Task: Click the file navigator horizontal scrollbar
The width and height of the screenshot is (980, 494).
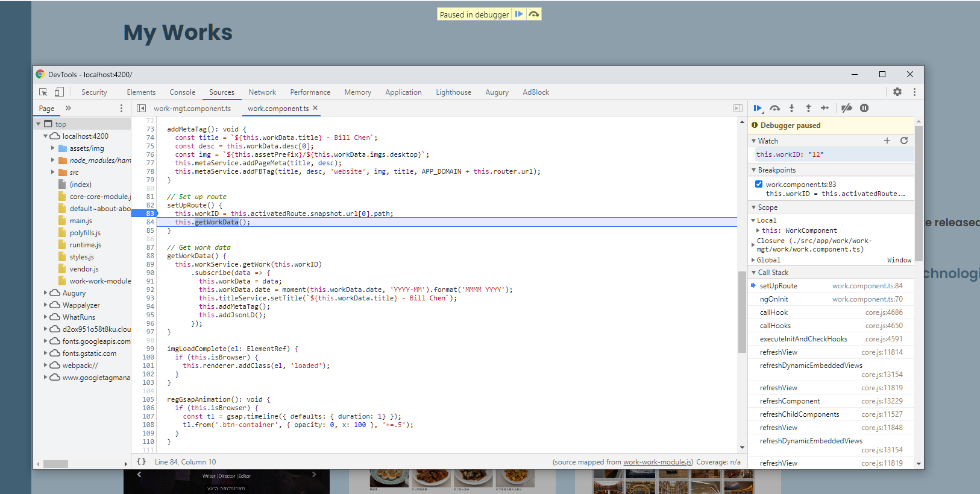Action: 55,464
